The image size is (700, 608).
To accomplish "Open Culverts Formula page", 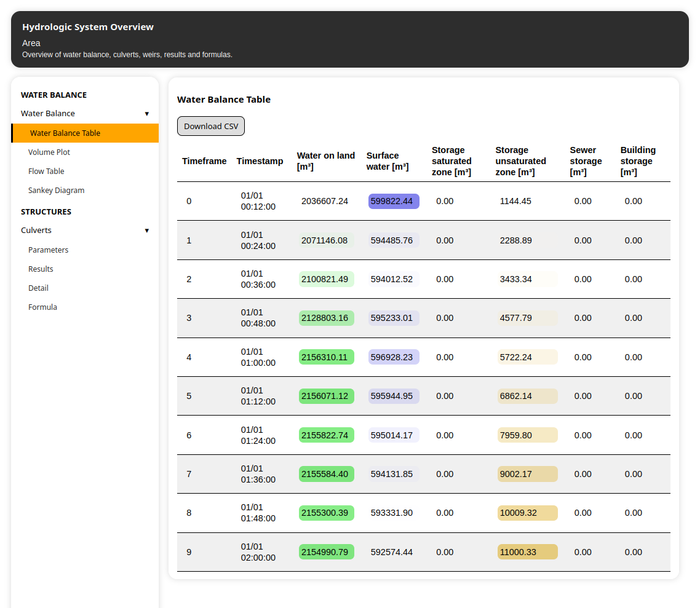I will click(42, 307).
